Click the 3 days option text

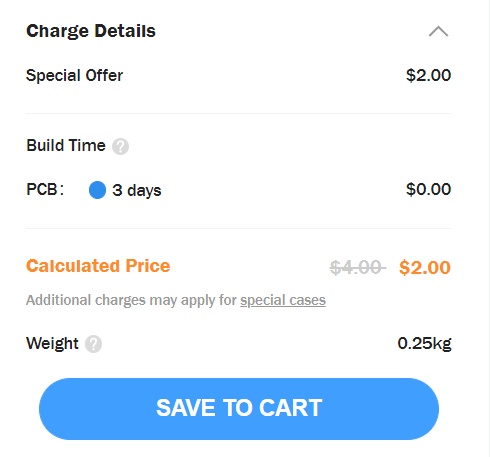[x=137, y=190]
